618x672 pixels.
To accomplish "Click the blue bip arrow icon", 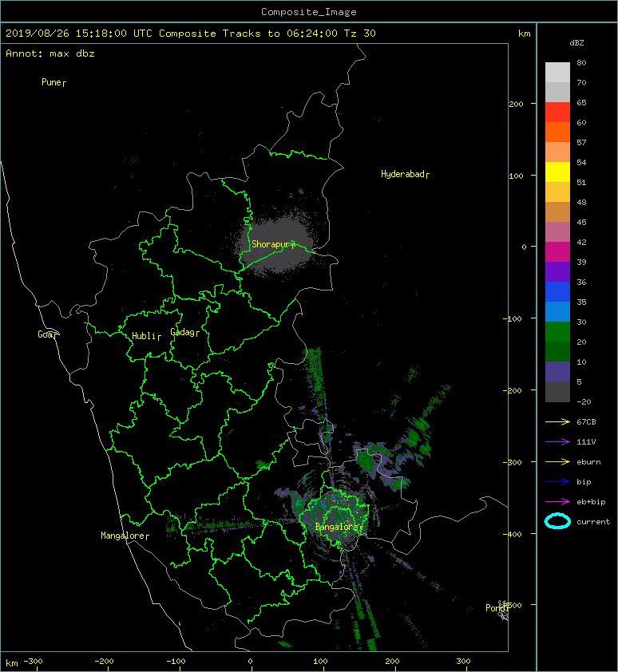I will (557, 482).
